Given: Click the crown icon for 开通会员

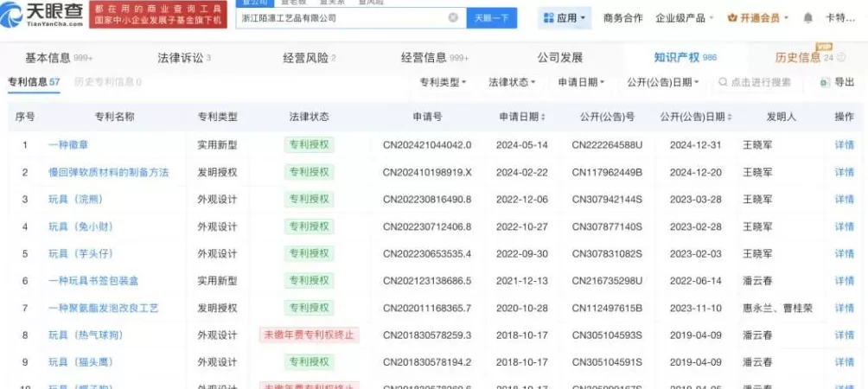Looking at the screenshot, I should [731, 18].
